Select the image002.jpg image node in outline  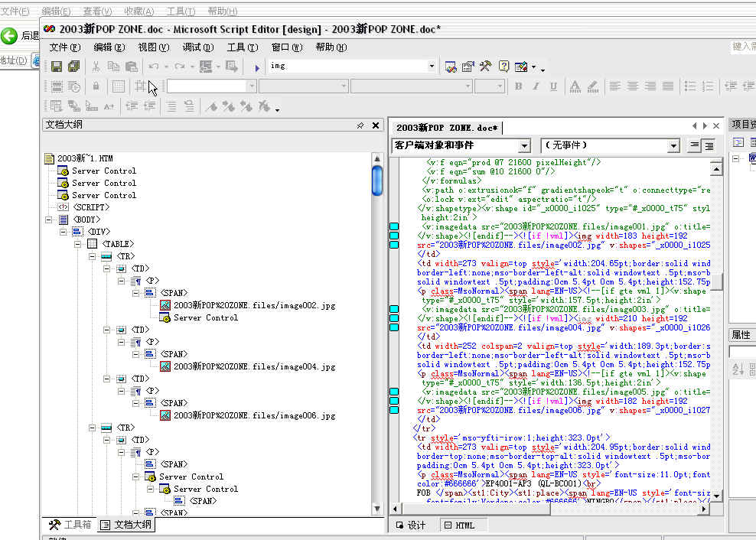coord(254,305)
